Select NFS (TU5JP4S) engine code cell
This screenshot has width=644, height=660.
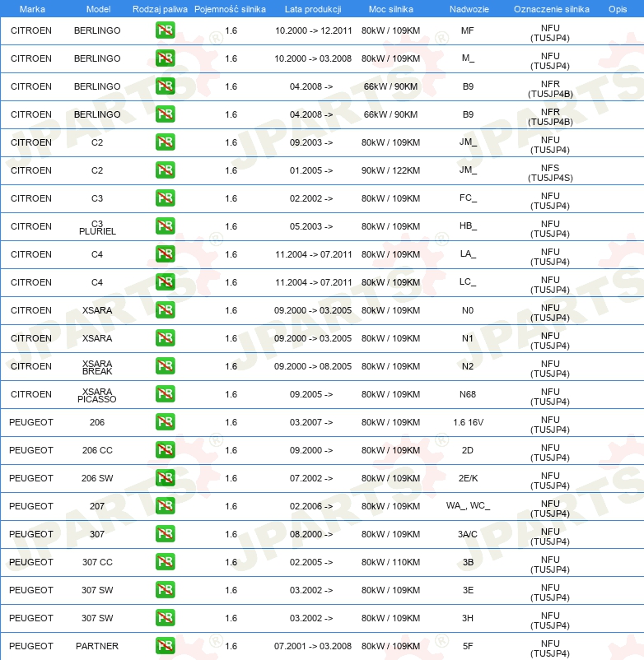click(550, 173)
